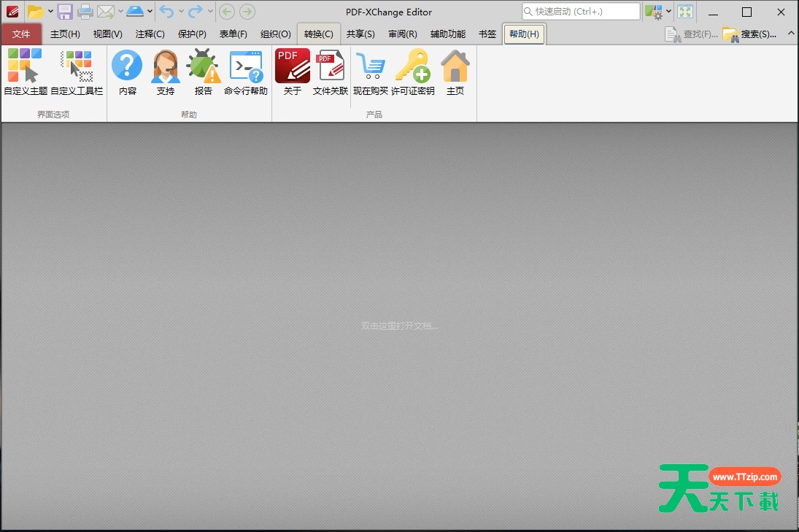Collapse the ribbon with the chevron
This screenshot has width=799, height=532.
pyautogui.click(x=791, y=33)
